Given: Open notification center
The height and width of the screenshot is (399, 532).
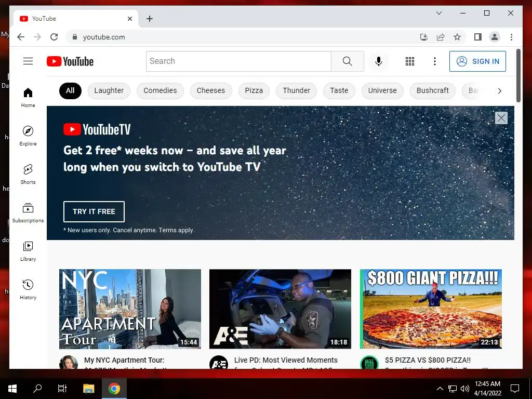Looking at the screenshot, I should [515, 389].
